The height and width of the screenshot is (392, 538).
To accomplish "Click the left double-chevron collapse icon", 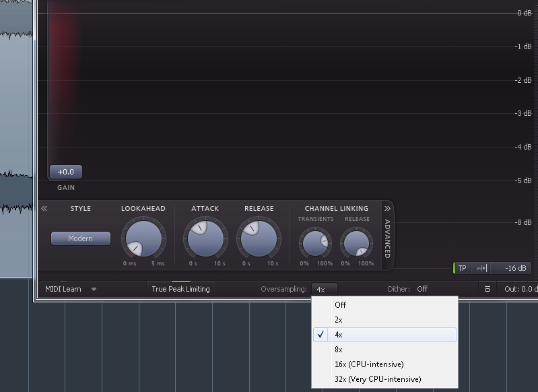I will tap(44, 209).
